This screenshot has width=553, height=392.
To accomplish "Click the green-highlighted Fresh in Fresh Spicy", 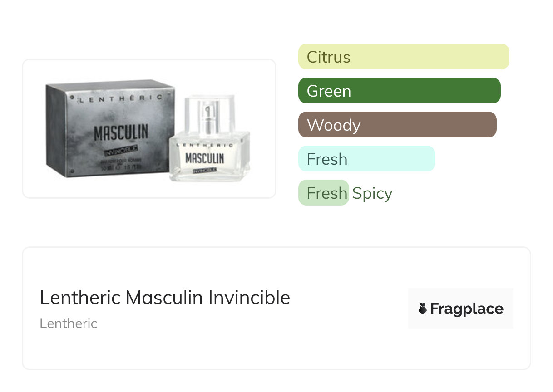I will click(x=324, y=193).
